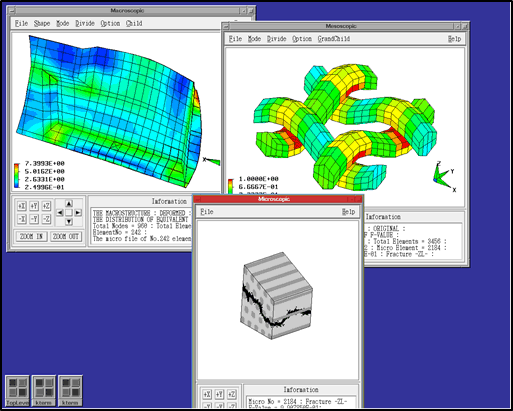The width and height of the screenshot is (513, 411).
Task: Open the File menu in Microscopic window
Action: coord(207,212)
